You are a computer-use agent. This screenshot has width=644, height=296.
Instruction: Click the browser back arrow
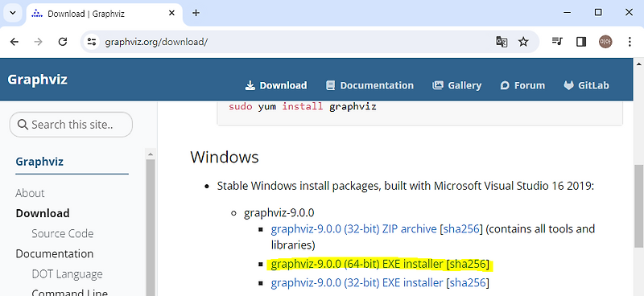click(14, 42)
